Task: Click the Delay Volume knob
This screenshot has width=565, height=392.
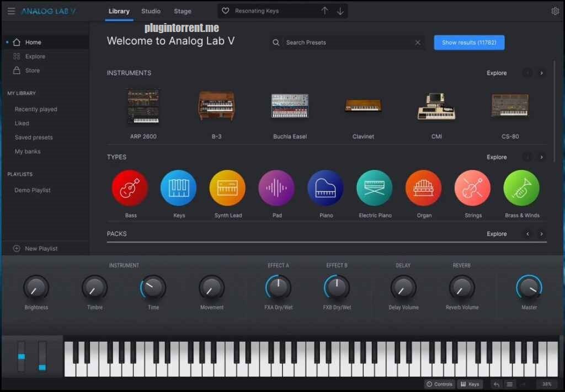Action: tap(403, 288)
